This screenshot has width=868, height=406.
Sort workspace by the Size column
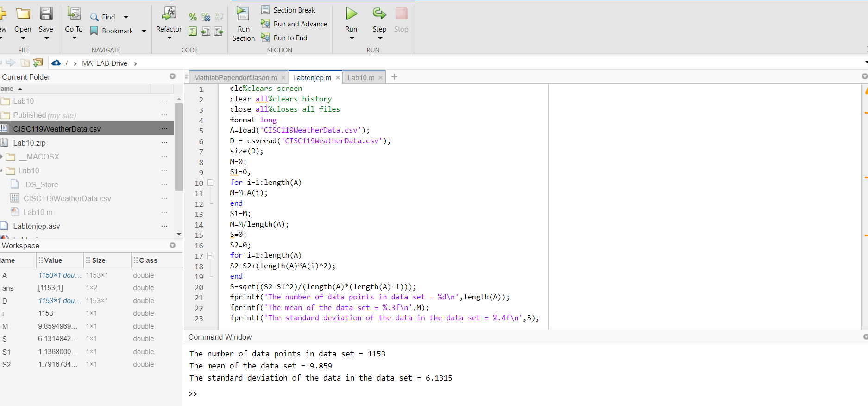(x=107, y=260)
